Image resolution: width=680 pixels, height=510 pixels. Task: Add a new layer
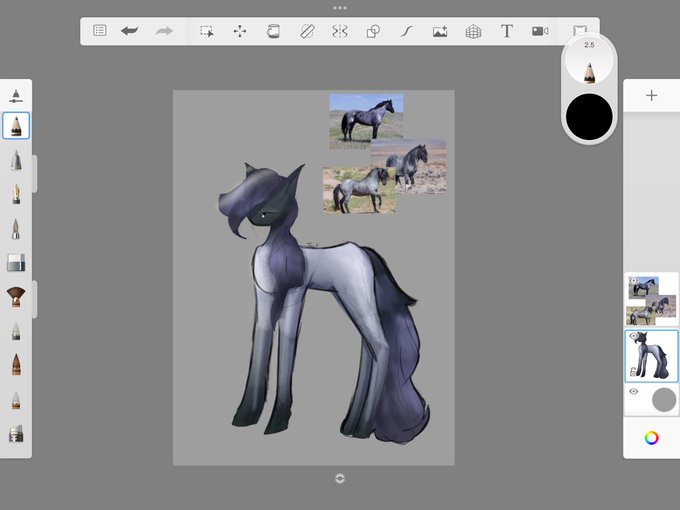point(651,95)
